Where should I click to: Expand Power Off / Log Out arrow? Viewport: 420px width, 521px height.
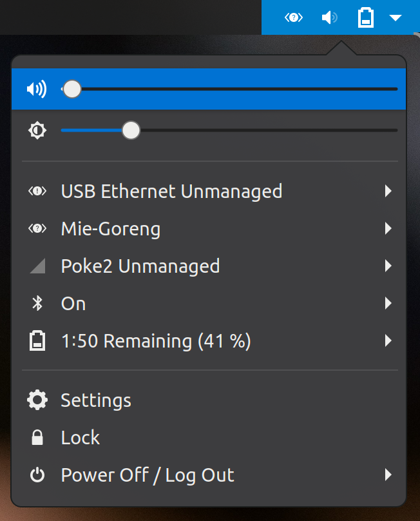point(388,475)
